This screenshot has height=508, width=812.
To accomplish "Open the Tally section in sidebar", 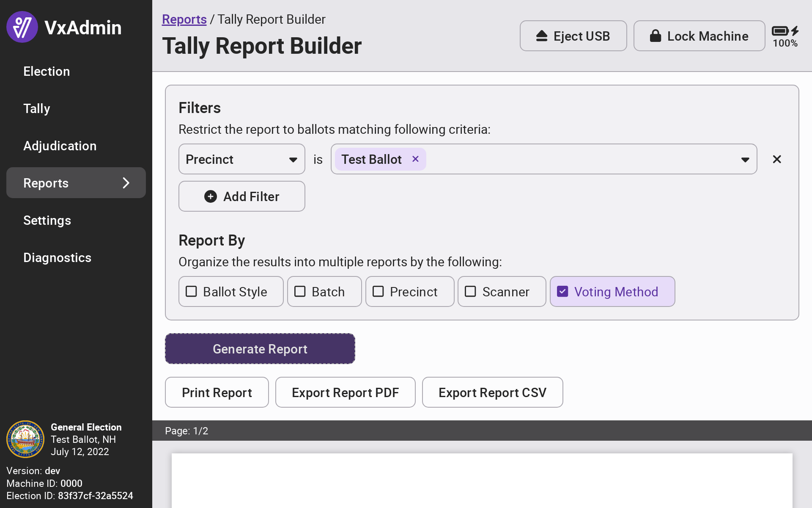I will click(37, 109).
